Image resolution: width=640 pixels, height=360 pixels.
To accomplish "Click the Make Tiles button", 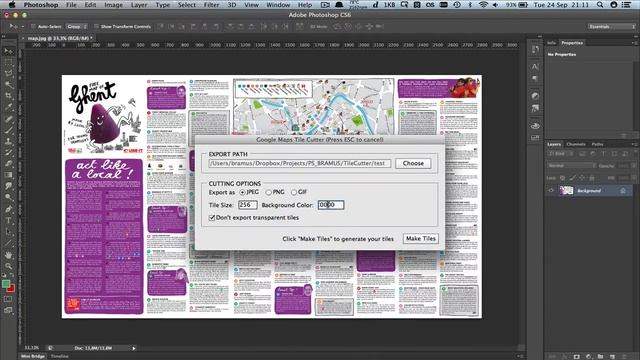I will [x=421, y=238].
